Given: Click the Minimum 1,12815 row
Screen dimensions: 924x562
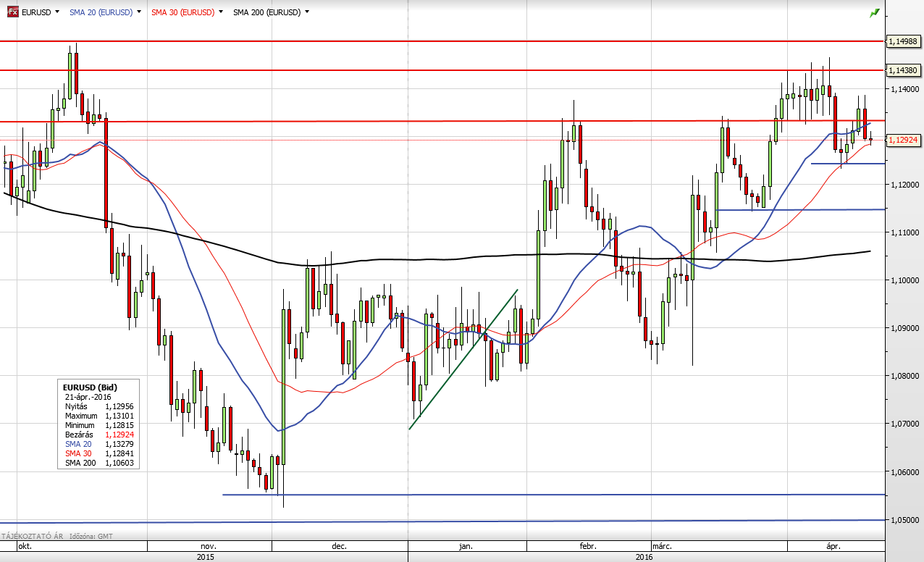Looking at the screenshot, I should (99, 425).
